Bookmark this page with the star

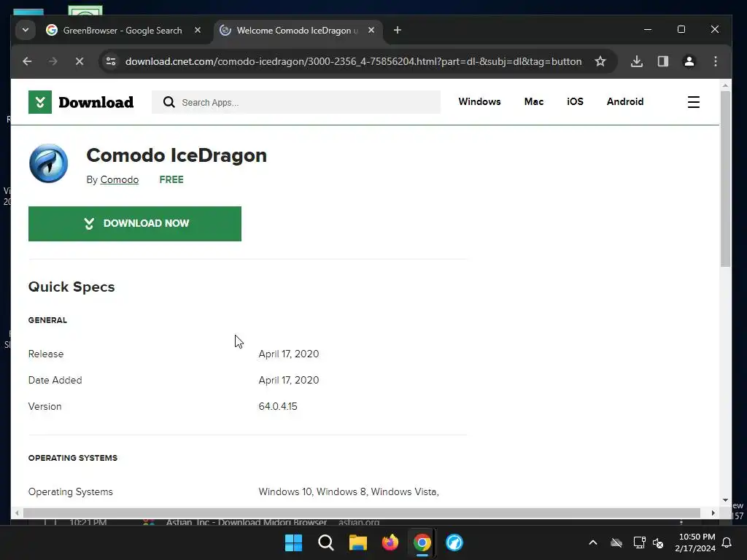click(600, 61)
